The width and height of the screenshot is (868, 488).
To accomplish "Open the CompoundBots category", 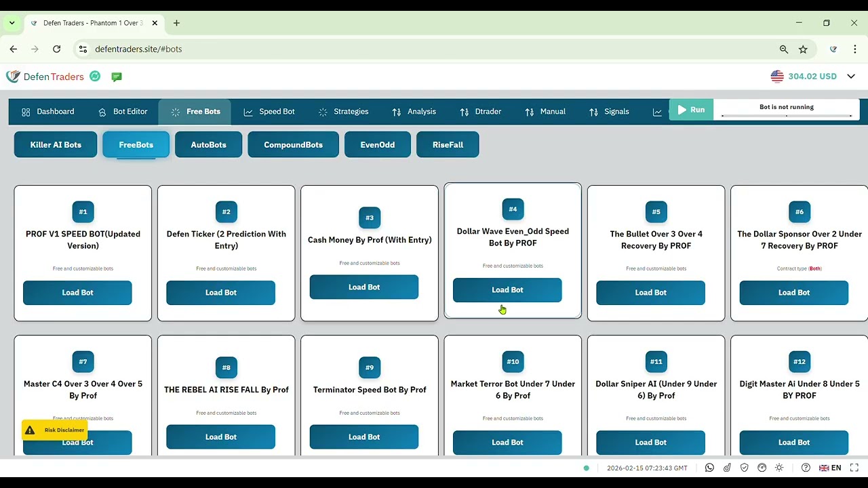I will 293,145.
